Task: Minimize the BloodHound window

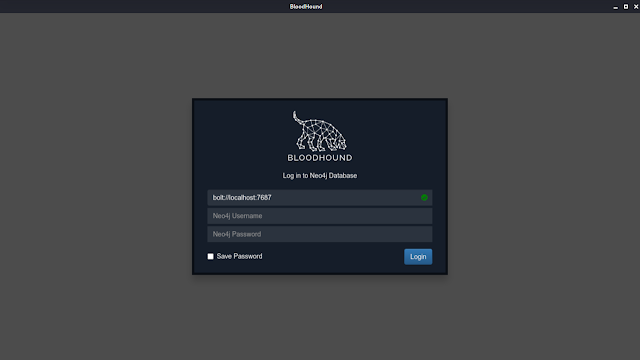Action: [616, 7]
